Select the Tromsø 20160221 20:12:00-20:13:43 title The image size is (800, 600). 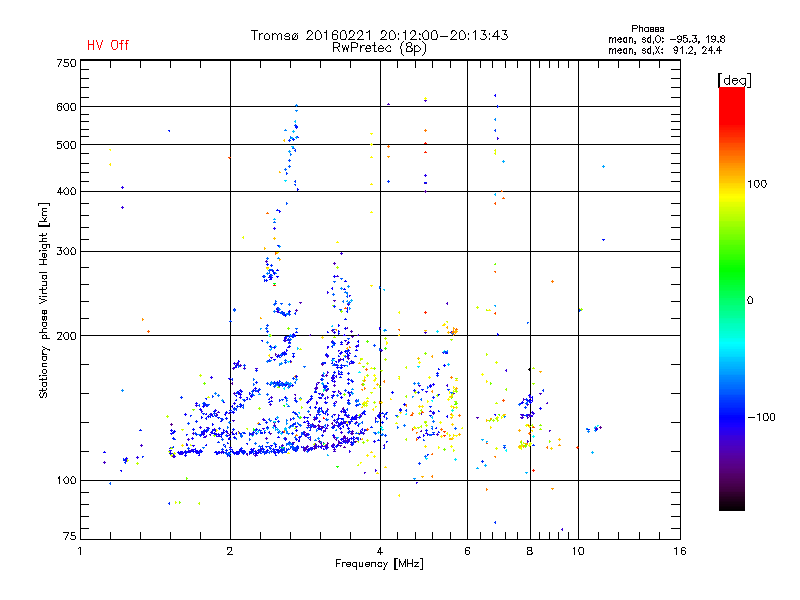click(380, 35)
